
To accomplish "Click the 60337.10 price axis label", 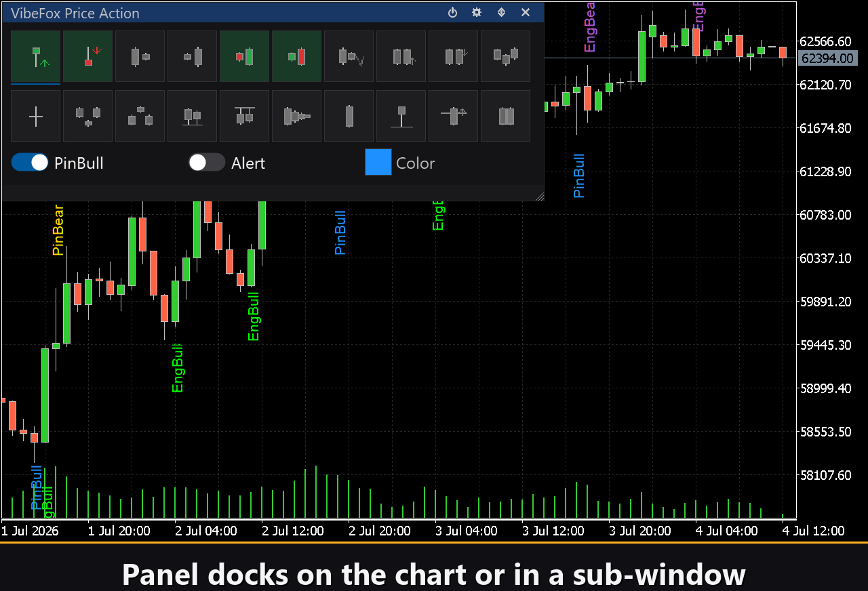I will (826, 258).
